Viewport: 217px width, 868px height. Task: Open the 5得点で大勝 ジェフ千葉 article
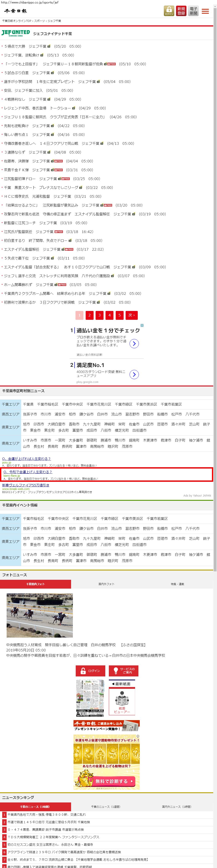click(x=25, y=47)
